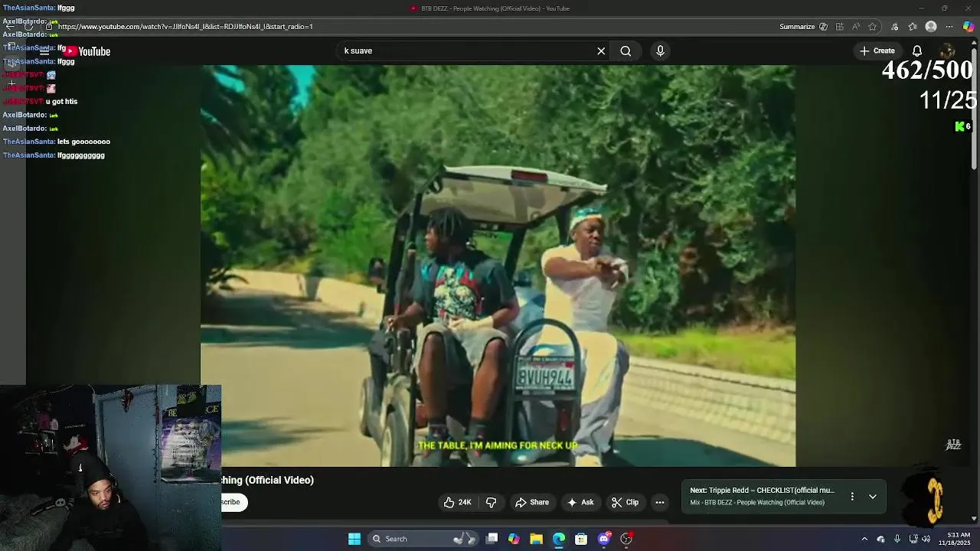This screenshot has height=551, width=980.
Task: Share the People Watching video
Action: [x=532, y=502]
